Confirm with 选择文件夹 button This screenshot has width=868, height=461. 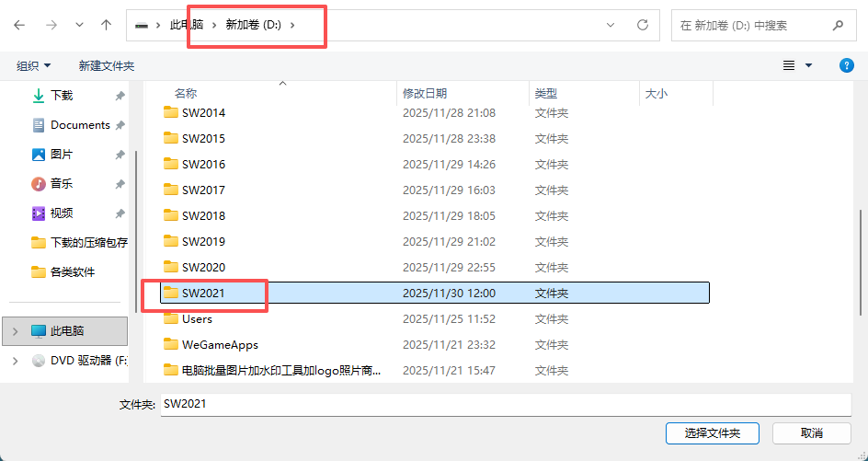click(x=713, y=433)
